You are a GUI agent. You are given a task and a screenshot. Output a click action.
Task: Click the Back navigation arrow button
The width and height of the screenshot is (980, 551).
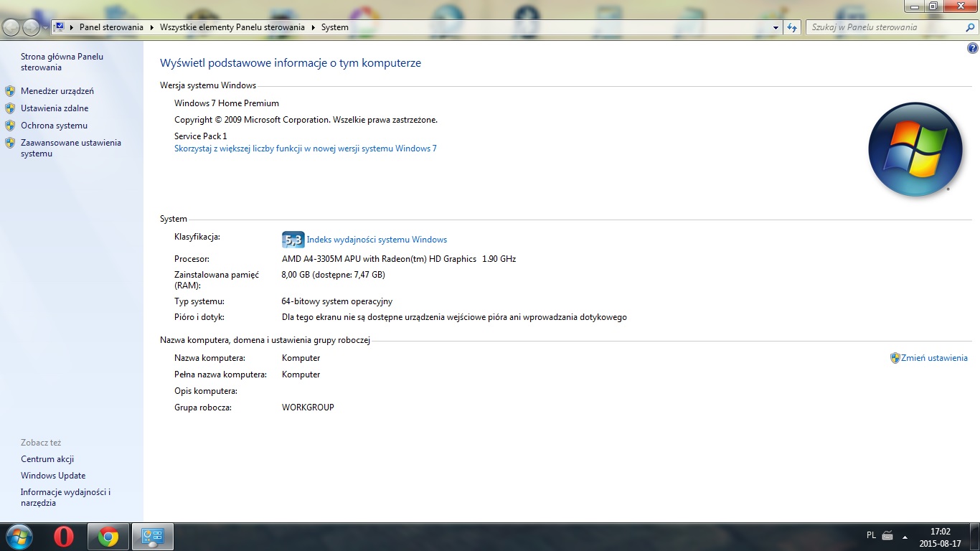coord(11,27)
